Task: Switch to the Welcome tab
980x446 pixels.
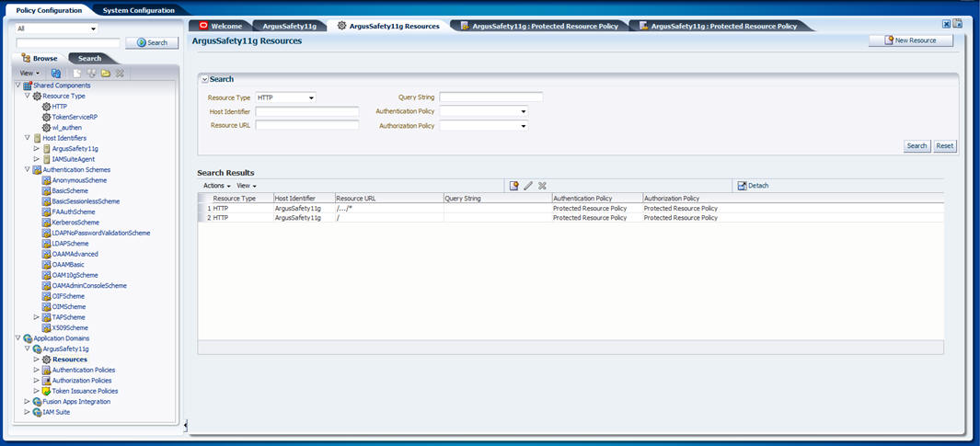Action: click(x=221, y=26)
